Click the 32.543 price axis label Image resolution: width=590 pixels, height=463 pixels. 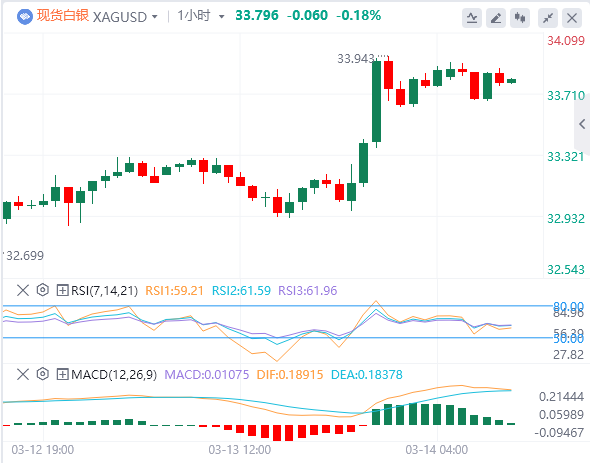click(x=566, y=270)
